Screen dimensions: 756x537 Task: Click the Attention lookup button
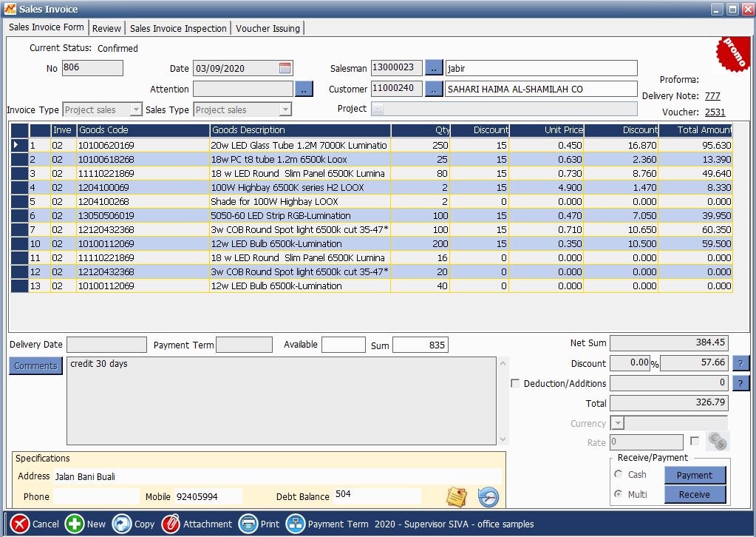[304, 89]
